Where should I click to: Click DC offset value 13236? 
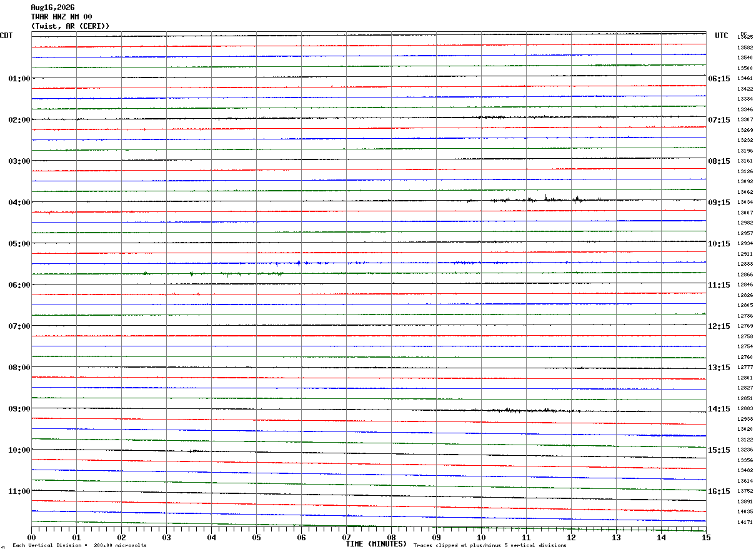[x=745, y=450]
